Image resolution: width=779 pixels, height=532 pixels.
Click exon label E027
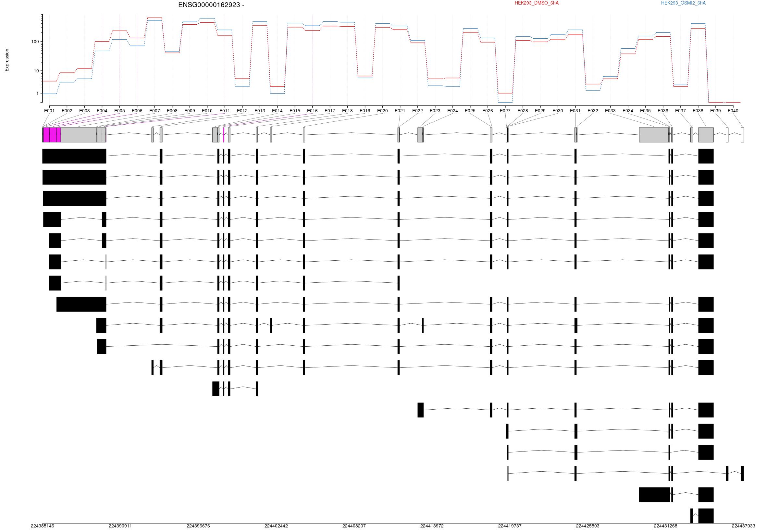coord(505,111)
